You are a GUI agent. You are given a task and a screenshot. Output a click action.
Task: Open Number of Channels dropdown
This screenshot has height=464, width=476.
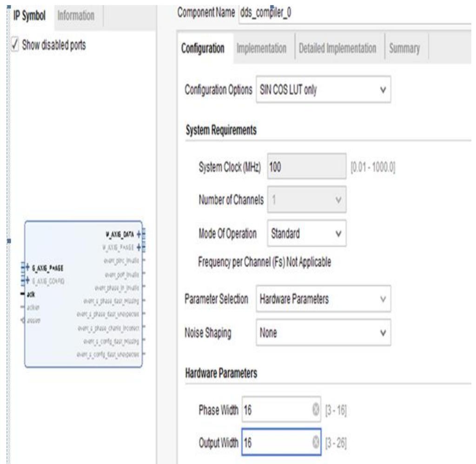click(x=307, y=200)
